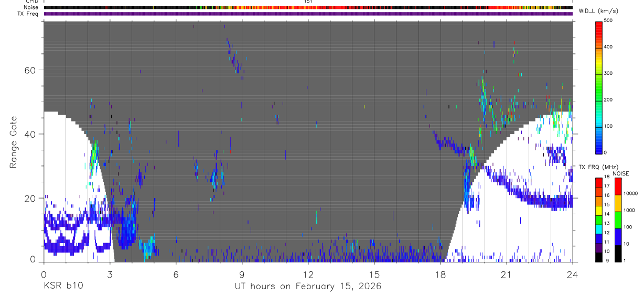Click the 'NOISE' legend title
This screenshot has width=644, height=297.
point(621,173)
